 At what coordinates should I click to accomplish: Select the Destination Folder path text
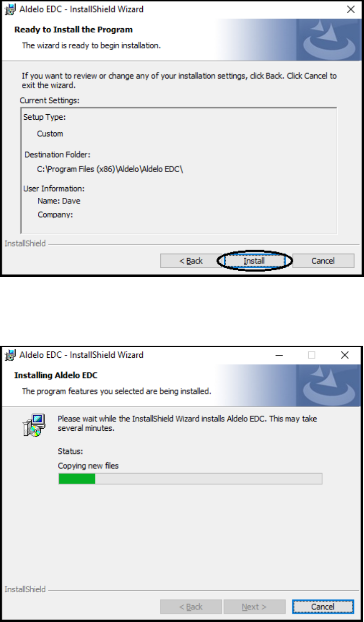pos(110,169)
